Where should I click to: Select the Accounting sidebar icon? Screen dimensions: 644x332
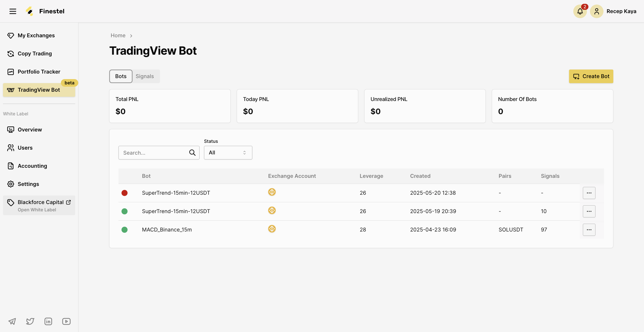10,166
